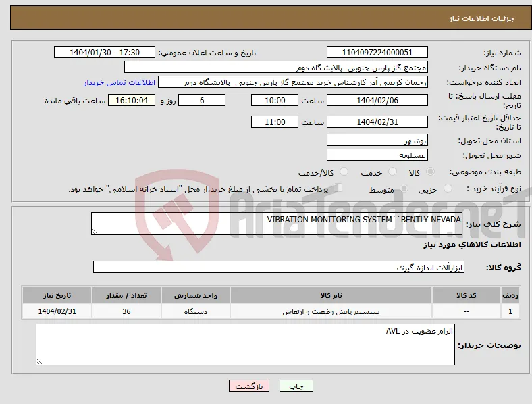Click the response deadline date 1404/02/06

377,100
